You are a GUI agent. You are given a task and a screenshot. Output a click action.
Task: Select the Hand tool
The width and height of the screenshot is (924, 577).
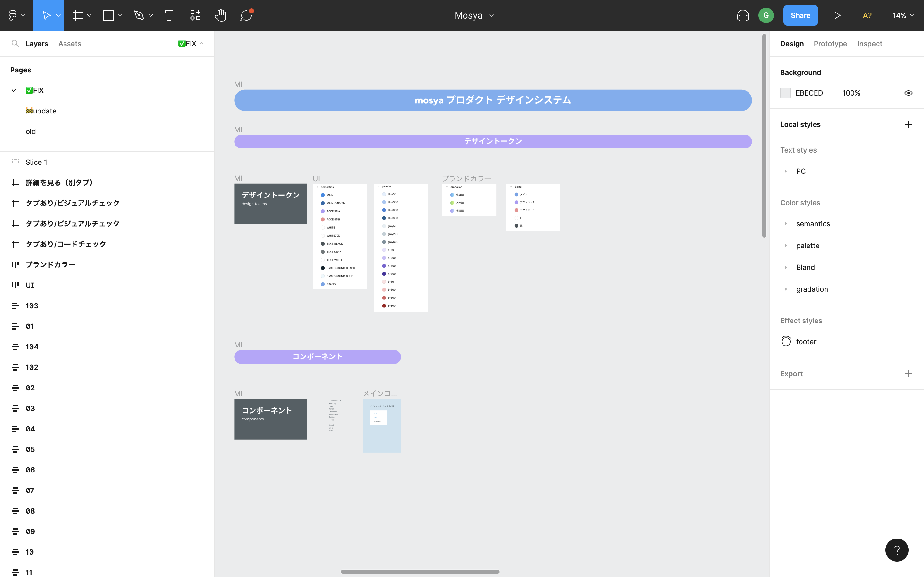(220, 15)
